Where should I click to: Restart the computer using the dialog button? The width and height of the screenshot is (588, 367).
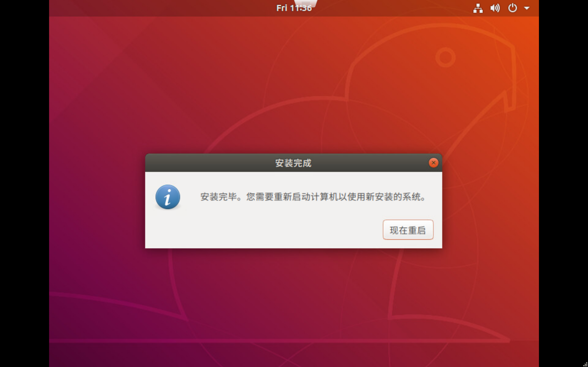[408, 230]
